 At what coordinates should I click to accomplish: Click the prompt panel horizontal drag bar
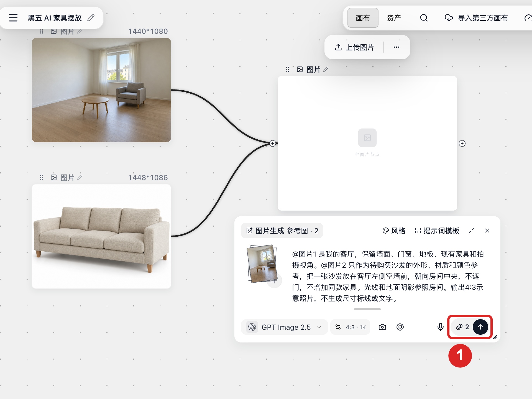(x=367, y=309)
